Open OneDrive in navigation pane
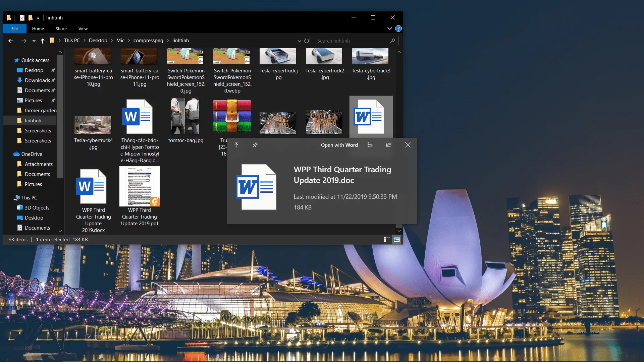The height and width of the screenshot is (362, 644). (32, 154)
